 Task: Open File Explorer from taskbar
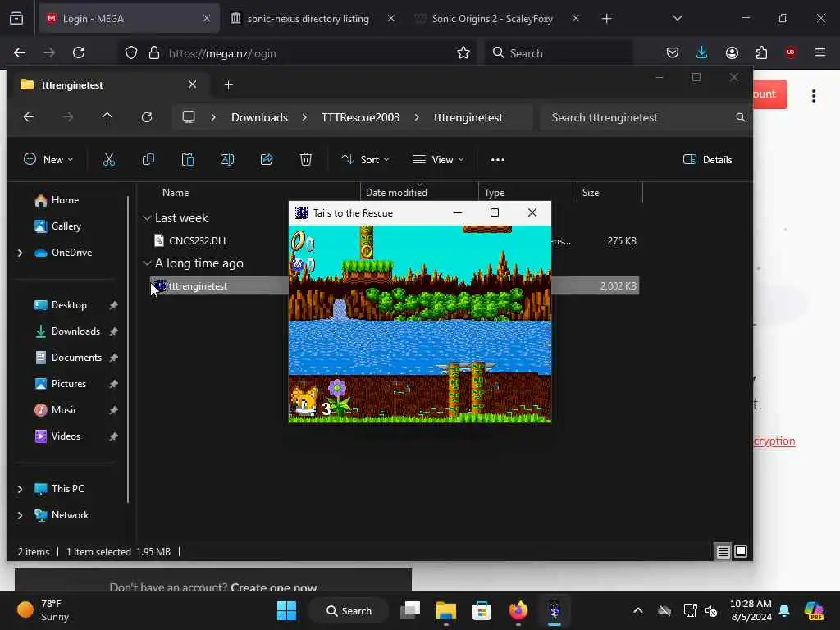445,610
